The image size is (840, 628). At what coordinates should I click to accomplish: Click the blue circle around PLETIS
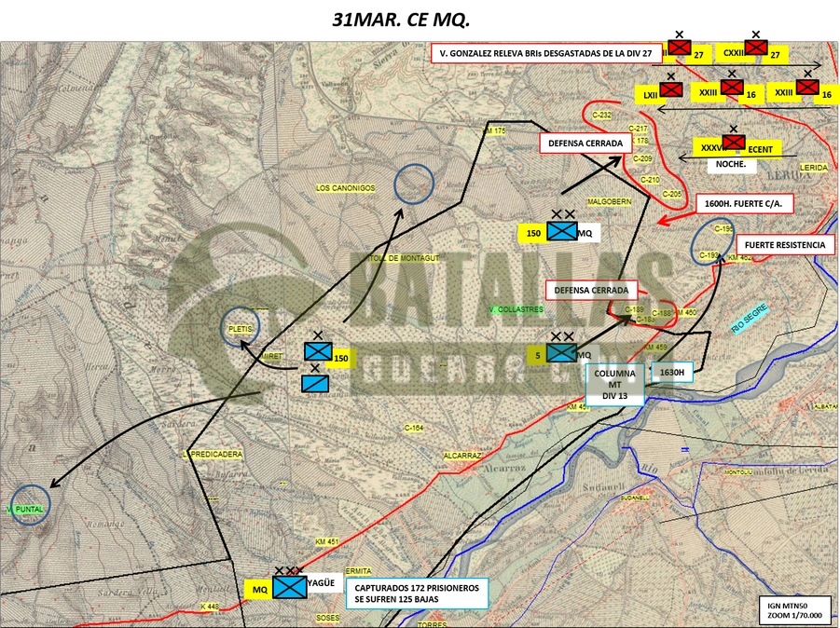240,327
